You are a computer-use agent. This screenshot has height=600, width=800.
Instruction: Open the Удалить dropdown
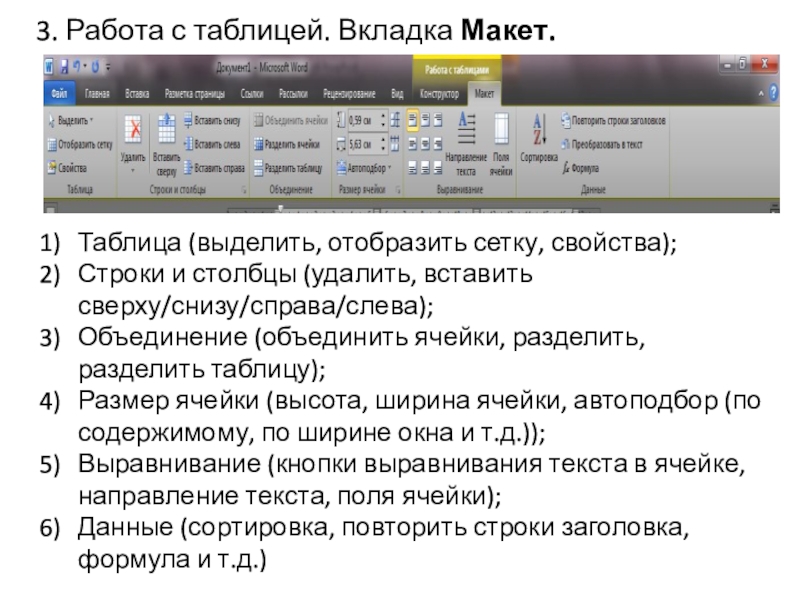[x=133, y=144]
